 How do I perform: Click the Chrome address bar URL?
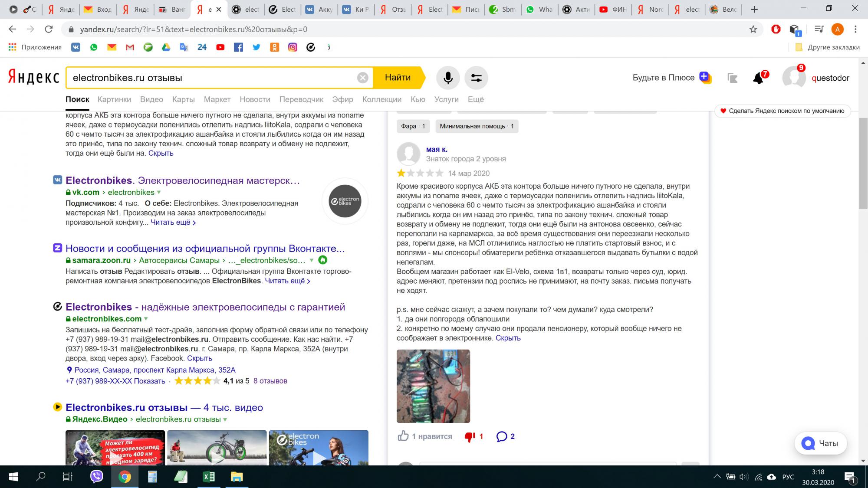(194, 29)
